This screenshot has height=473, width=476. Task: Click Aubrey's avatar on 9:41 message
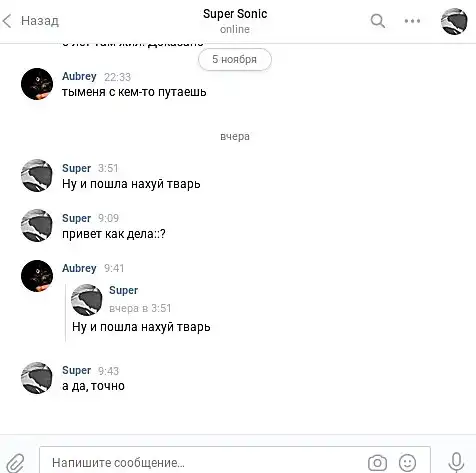(37, 276)
